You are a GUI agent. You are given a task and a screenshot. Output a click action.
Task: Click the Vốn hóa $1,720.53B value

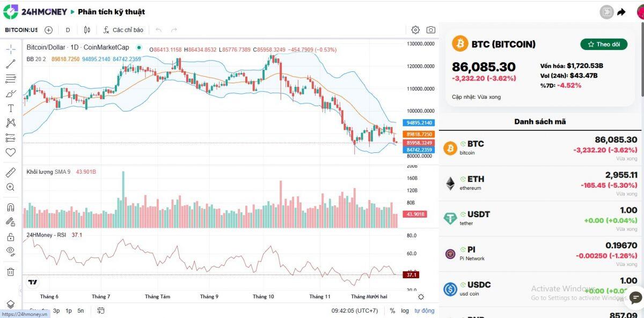pyautogui.click(x=585, y=66)
